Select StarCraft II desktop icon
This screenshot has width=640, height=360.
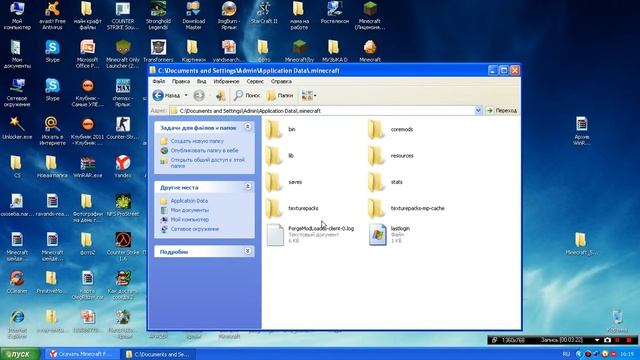coord(264,12)
